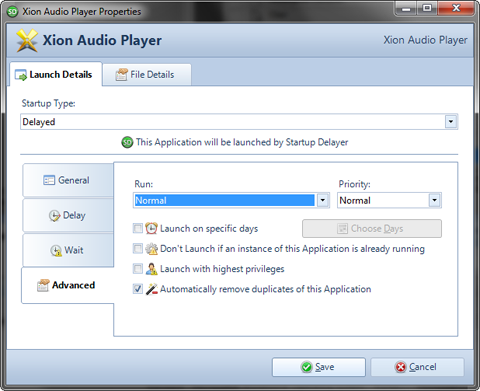
Task: Click the 'Launch on specific days' text
Action: pos(209,229)
